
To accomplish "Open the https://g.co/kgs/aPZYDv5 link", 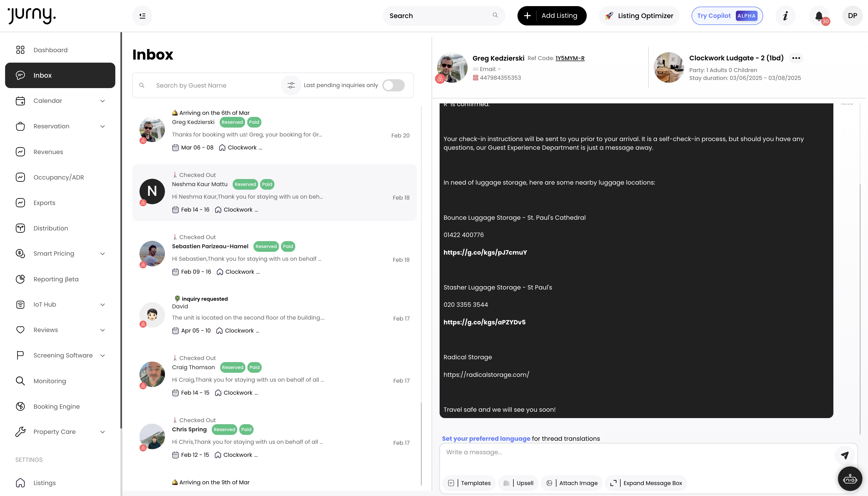I will [484, 322].
